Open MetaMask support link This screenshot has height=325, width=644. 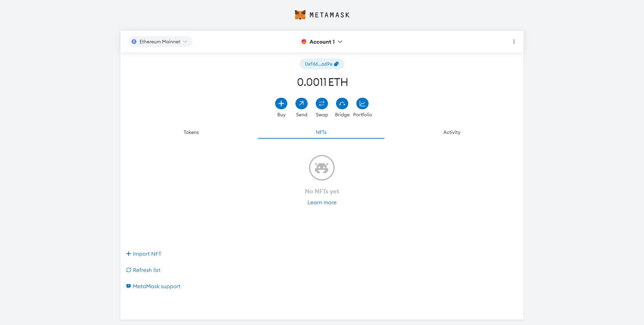(153, 286)
